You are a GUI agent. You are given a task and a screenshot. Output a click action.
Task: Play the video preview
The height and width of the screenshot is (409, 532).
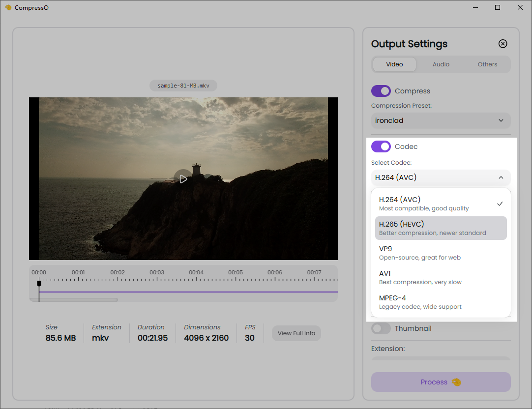pyautogui.click(x=183, y=179)
